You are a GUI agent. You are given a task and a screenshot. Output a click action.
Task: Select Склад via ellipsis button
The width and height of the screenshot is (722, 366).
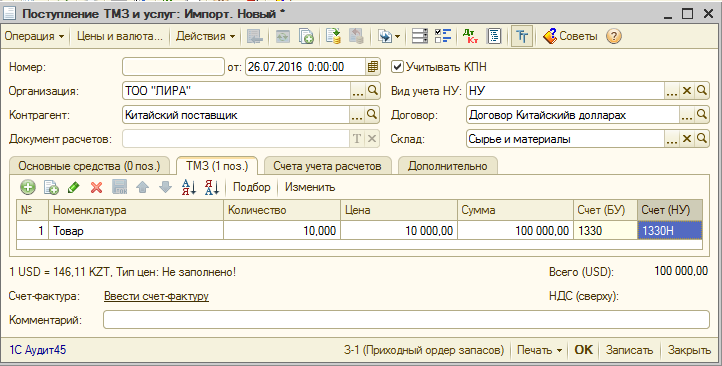672,139
